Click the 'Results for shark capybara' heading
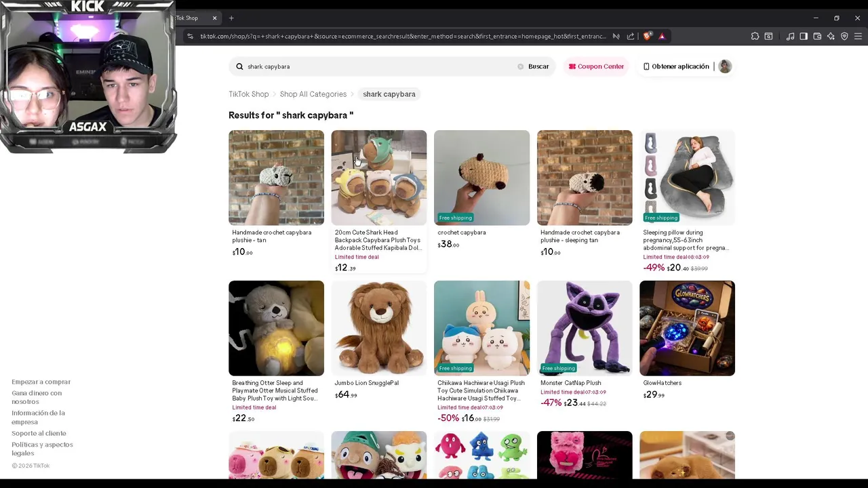 pos(291,115)
